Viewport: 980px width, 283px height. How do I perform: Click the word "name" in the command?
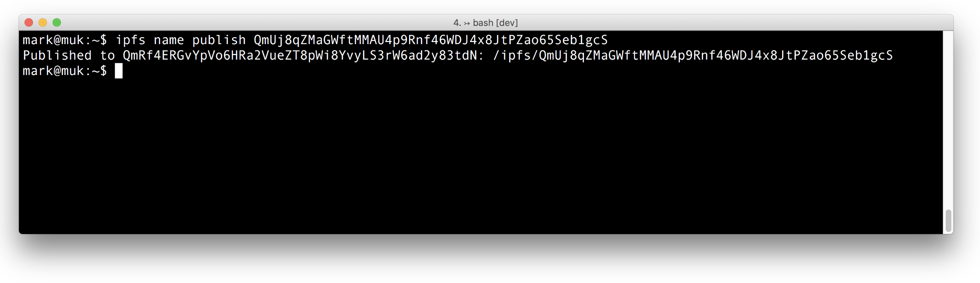169,40
